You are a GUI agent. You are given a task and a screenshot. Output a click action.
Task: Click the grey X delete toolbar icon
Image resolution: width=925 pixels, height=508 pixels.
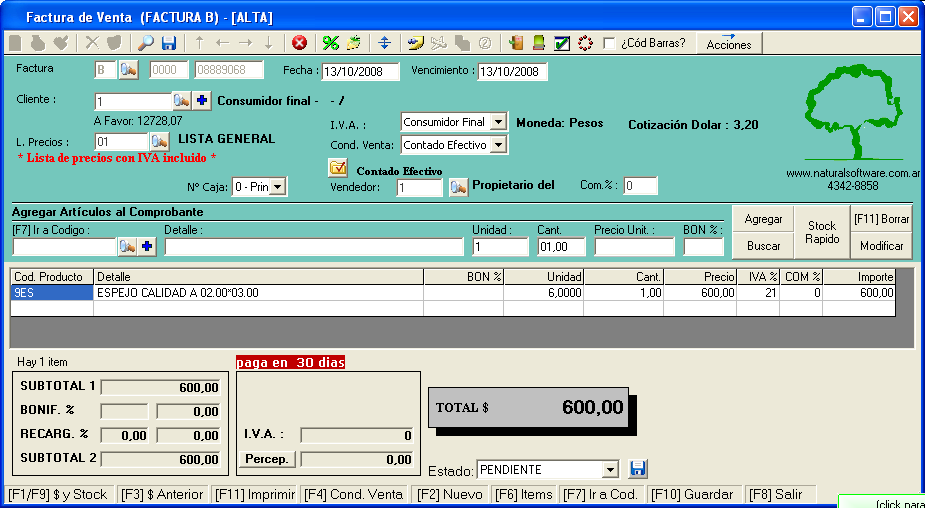pyautogui.click(x=92, y=43)
